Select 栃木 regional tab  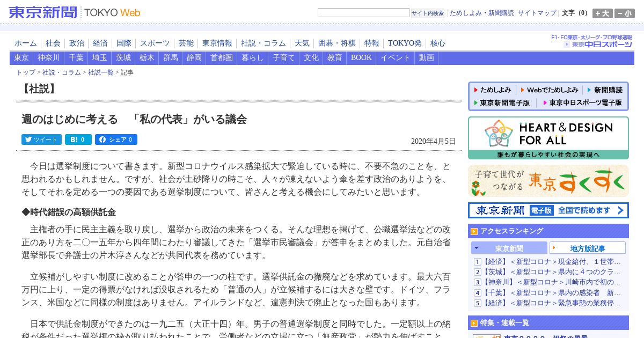(147, 58)
